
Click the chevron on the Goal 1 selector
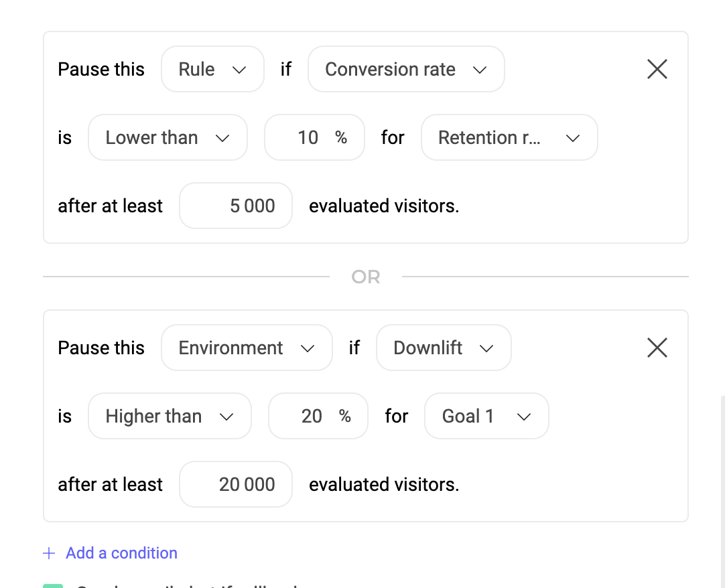pos(524,417)
